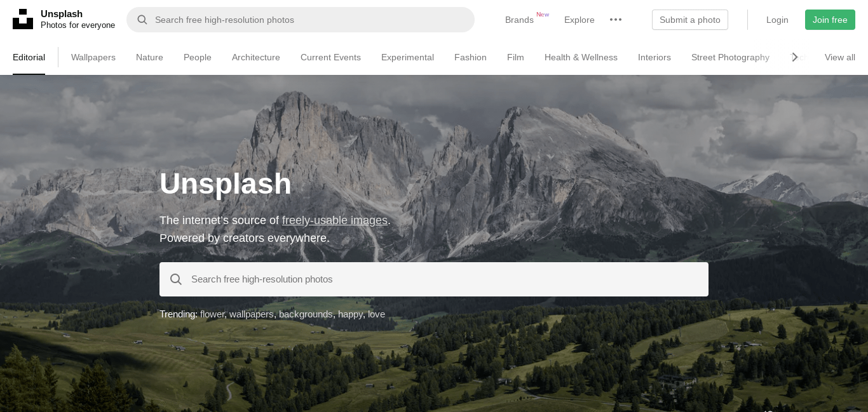Click the magnifier icon in top search bar
This screenshot has width=868, height=412.
coord(142,20)
